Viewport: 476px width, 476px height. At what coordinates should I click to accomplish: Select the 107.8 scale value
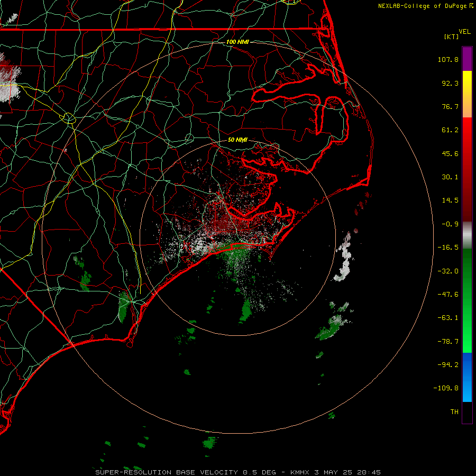click(x=448, y=59)
